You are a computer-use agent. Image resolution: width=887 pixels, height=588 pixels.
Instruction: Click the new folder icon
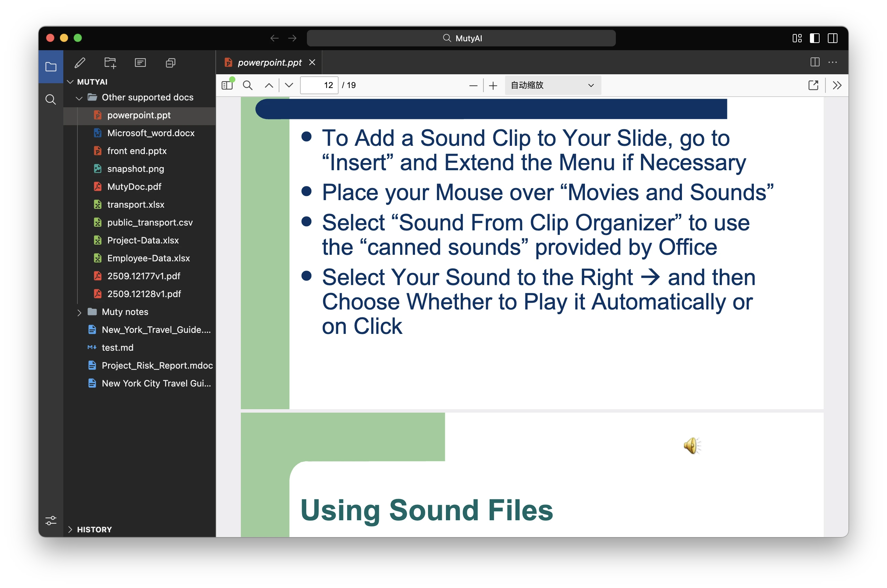point(110,63)
